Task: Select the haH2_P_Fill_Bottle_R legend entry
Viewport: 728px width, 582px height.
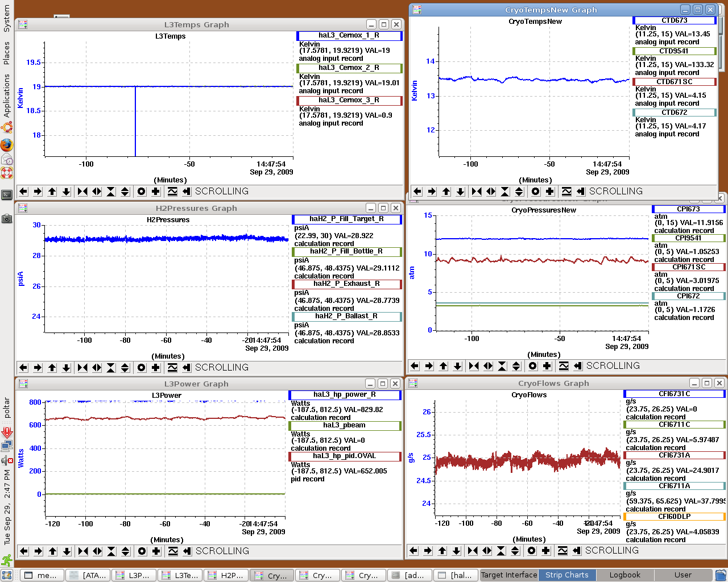Action: point(347,252)
